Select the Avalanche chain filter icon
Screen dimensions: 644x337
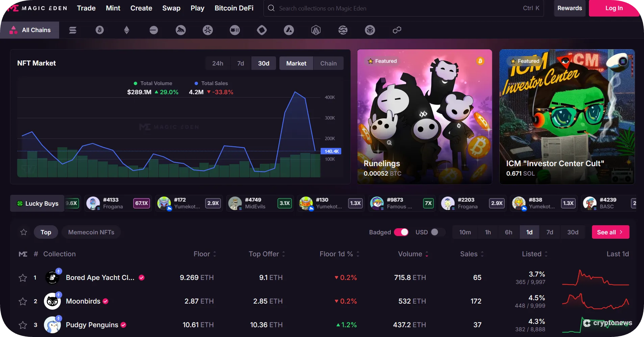pyautogui.click(x=289, y=30)
